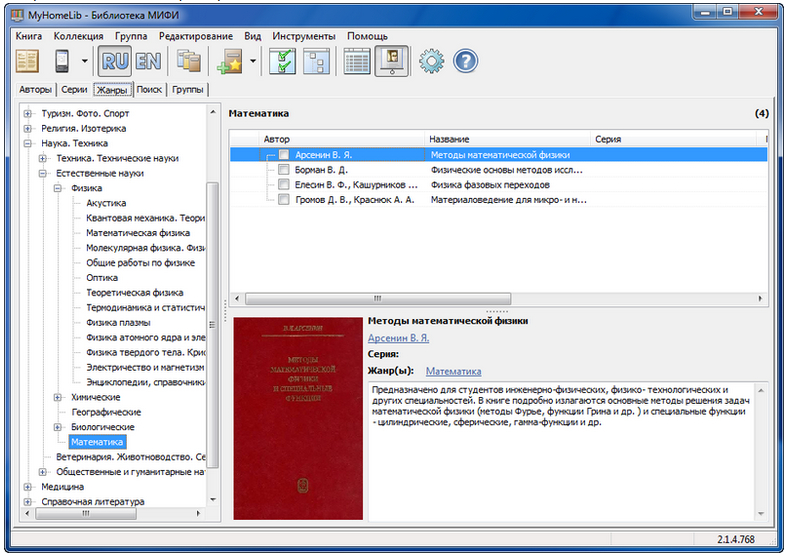Check the Арсенин В. Я. book checkbox
Image resolution: width=787 pixels, height=555 pixels.
284,155
